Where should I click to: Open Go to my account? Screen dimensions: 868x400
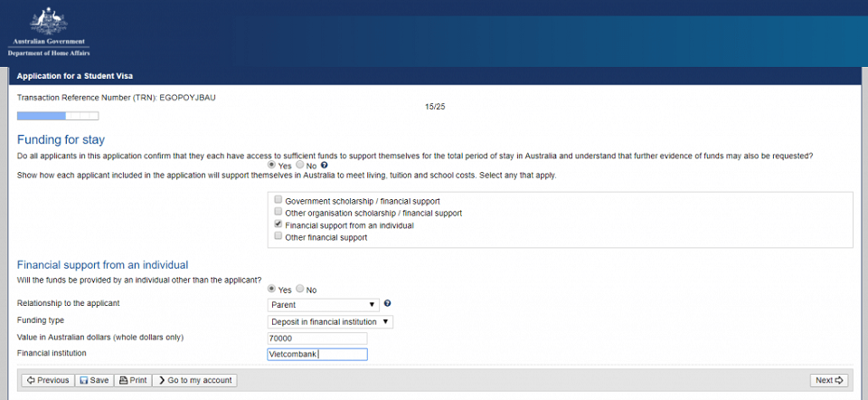tap(194, 380)
